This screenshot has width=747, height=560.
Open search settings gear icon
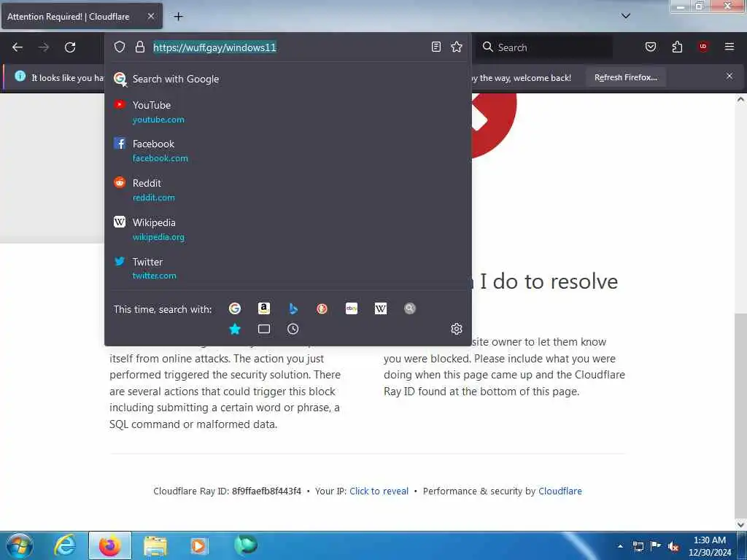[457, 329]
